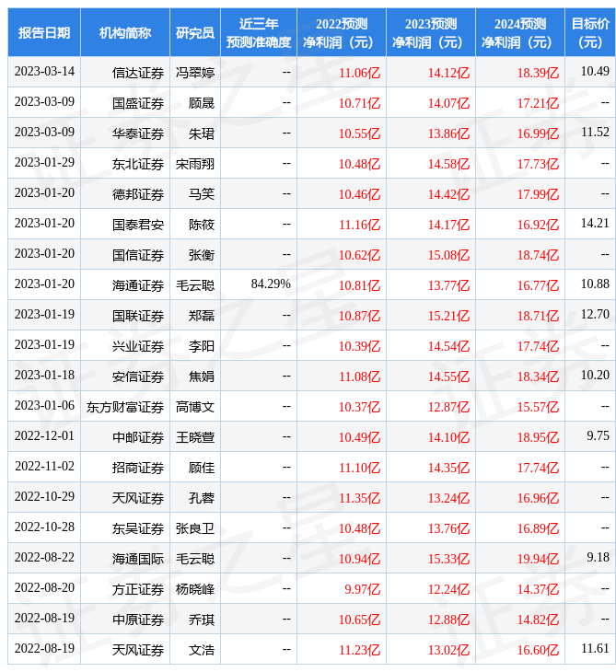Select the 研究员 column header

195,32
